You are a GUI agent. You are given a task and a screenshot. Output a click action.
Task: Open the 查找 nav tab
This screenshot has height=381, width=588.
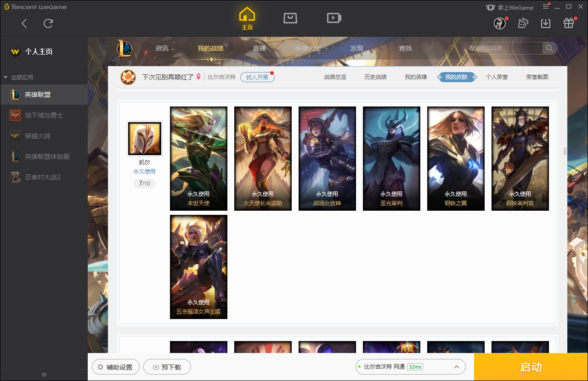coord(405,48)
